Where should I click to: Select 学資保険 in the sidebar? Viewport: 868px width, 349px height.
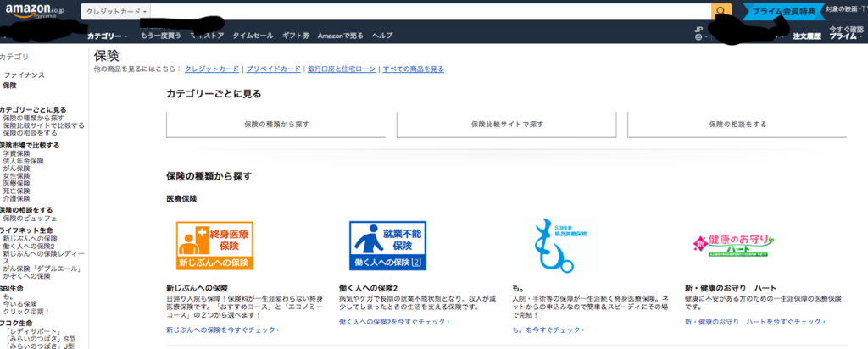17,154
